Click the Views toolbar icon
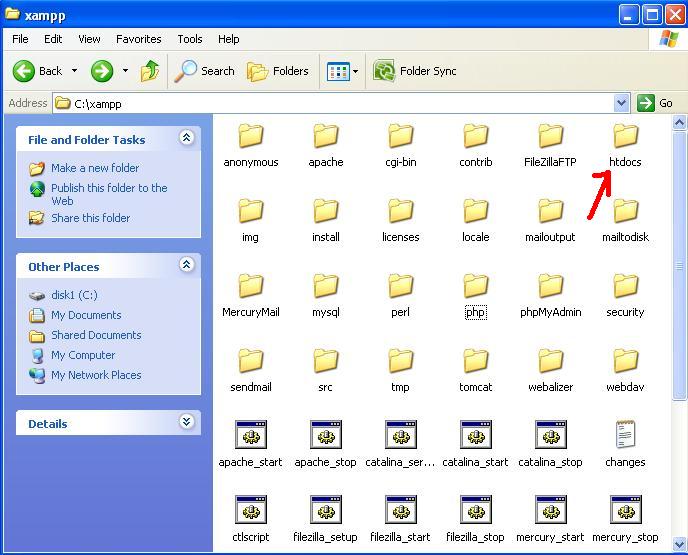The image size is (688, 555). (338, 71)
